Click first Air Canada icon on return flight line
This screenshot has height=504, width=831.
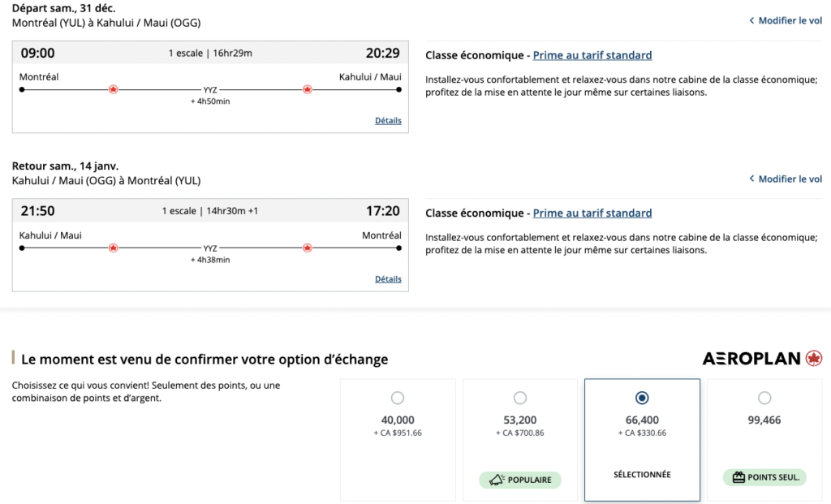(x=113, y=248)
